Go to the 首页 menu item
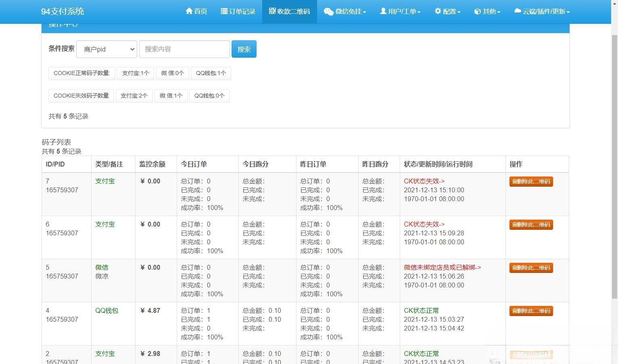618x364 pixels. (x=196, y=11)
